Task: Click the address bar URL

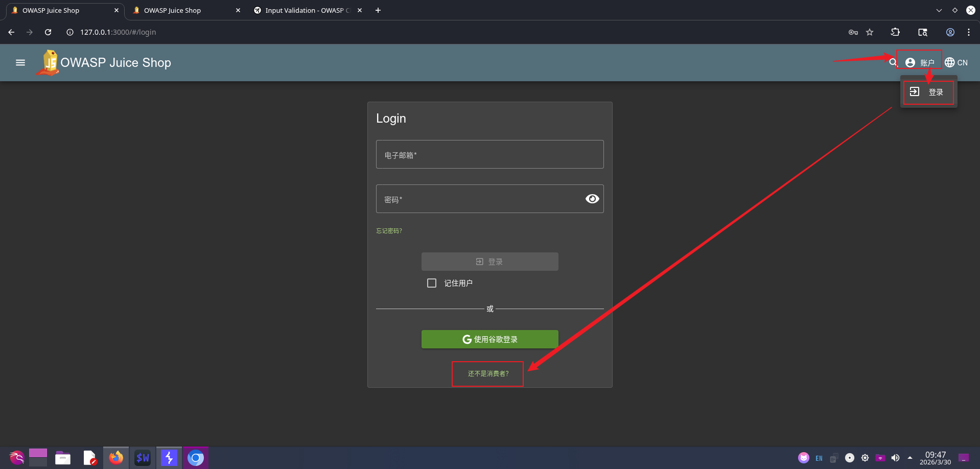Action: [118, 32]
